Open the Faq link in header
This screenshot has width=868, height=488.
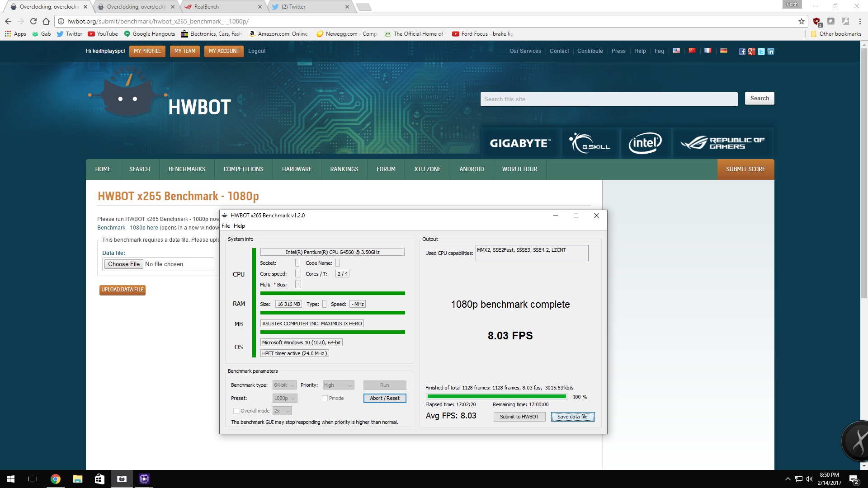click(659, 51)
